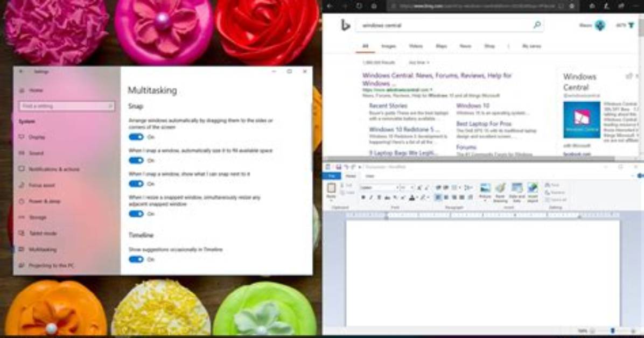Open the View tab in WordPad
This screenshot has width=644, height=338.
coord(369,176)
